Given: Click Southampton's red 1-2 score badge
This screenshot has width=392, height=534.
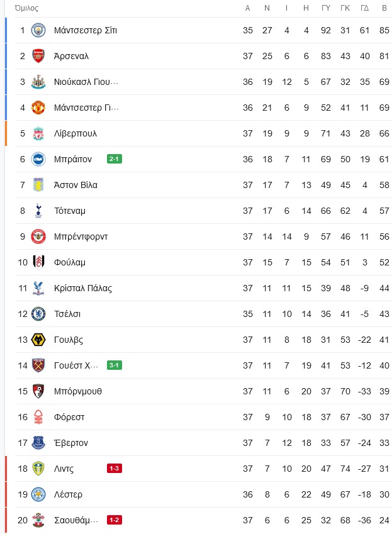Looking at the screenshot, I should tap(115, 520).
